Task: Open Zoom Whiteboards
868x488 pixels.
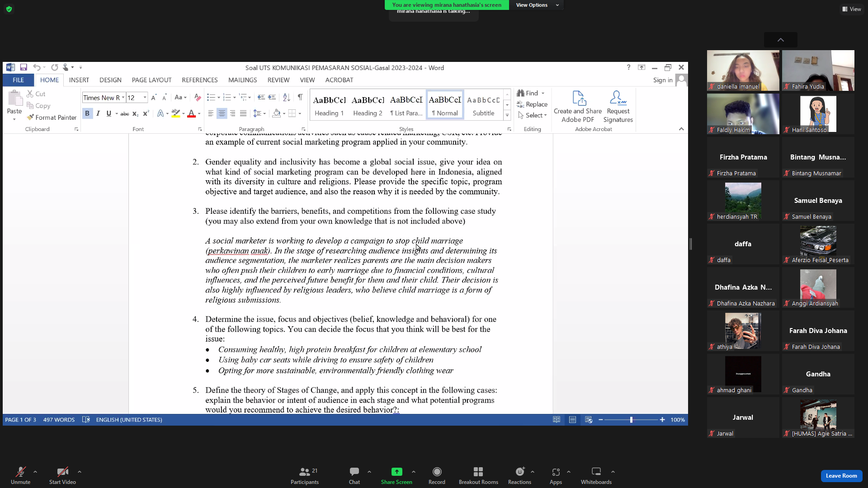Action: click(596, 476)
